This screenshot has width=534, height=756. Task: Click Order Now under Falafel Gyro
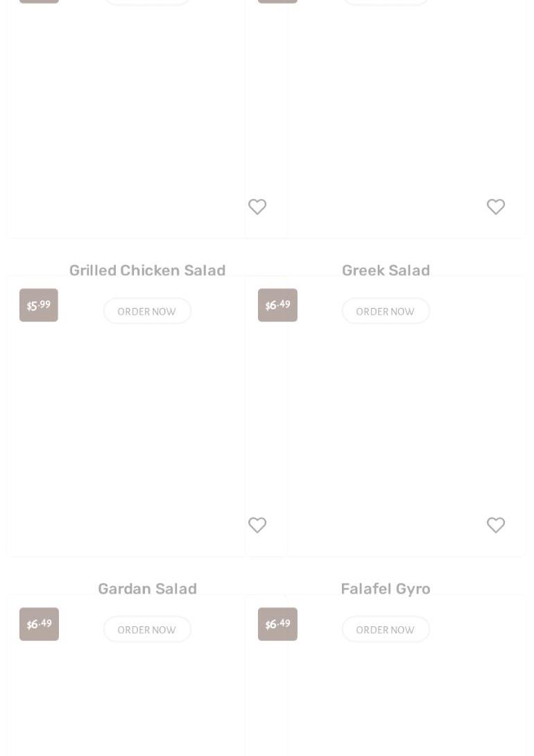[x=386, y=629]
